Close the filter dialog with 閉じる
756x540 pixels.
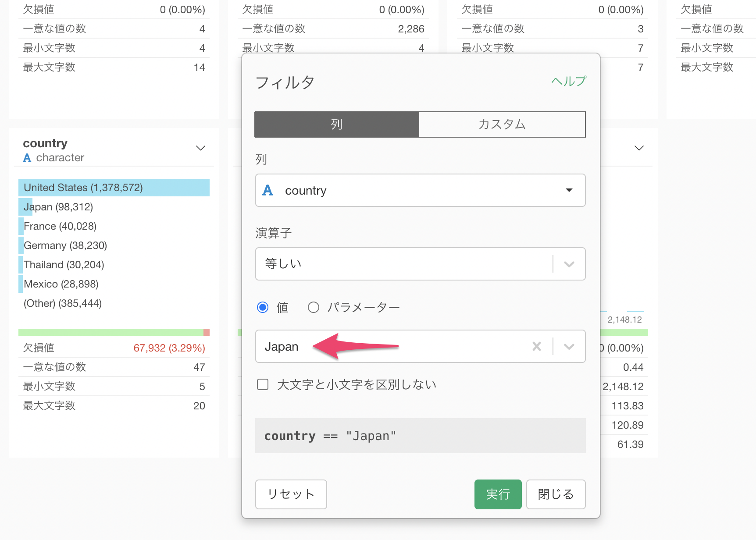pos(556,494)
